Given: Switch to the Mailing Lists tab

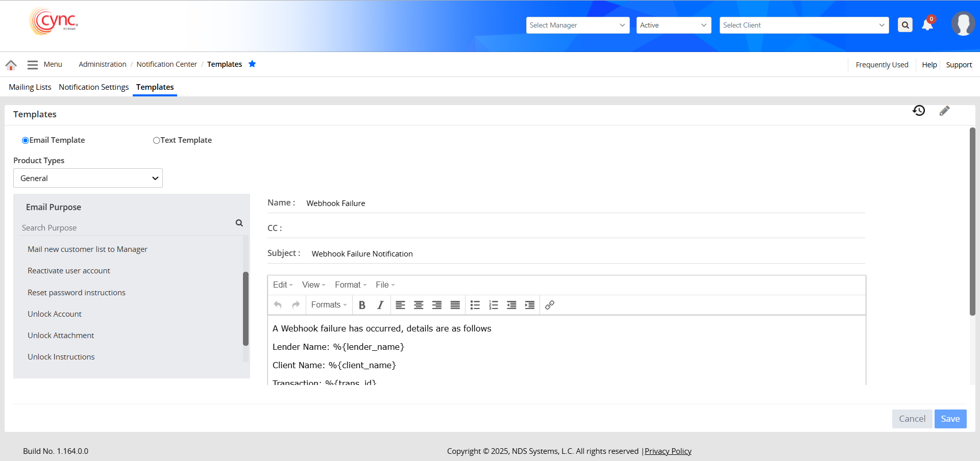Looking at the screenshot, I should [x=30, y=87].
